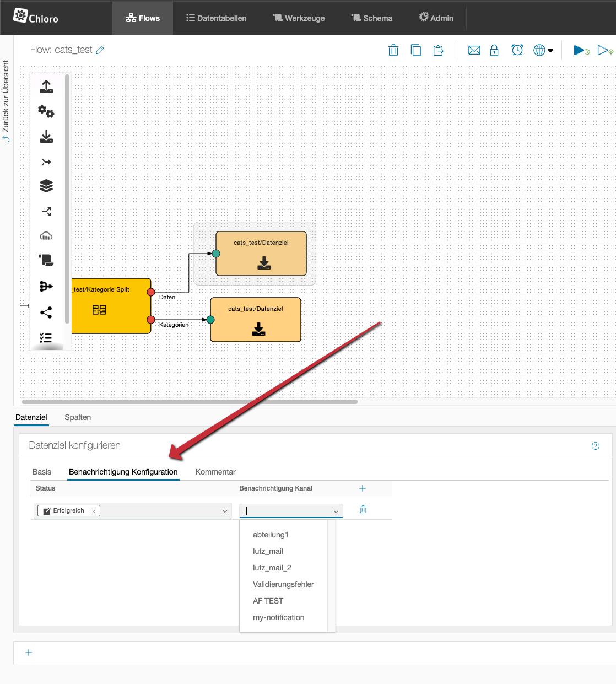This screenshot has width=616, height=684.
Task: Delete the notification row with the trash icon
Action: tap(363, 510)
